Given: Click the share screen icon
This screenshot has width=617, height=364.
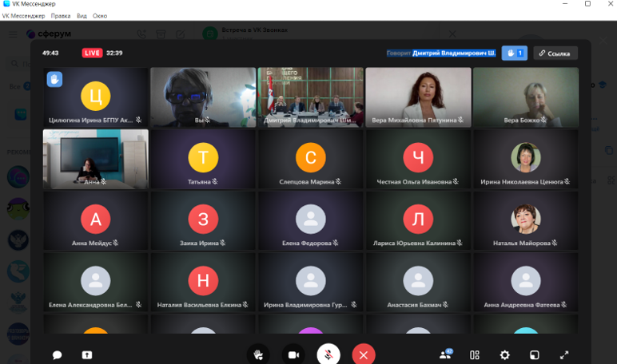Looking at the screenshot, I should coord(86,354).
